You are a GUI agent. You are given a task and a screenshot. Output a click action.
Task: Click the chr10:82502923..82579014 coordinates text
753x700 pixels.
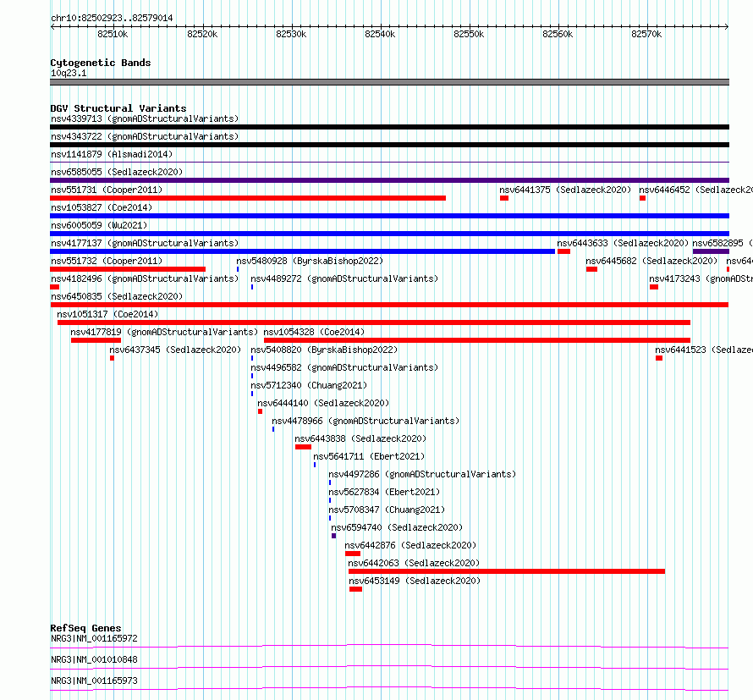(x=112, y=19)
